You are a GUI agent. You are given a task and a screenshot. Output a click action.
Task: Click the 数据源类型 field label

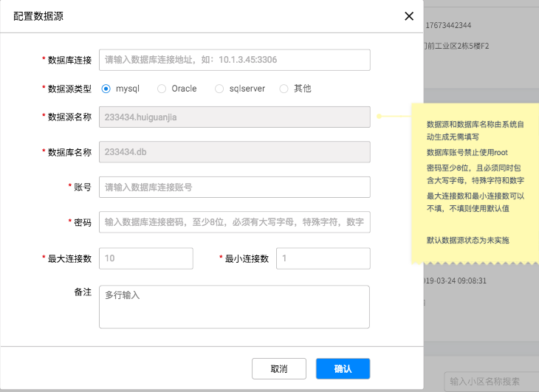pyautogui.click(x=69, y=89)
